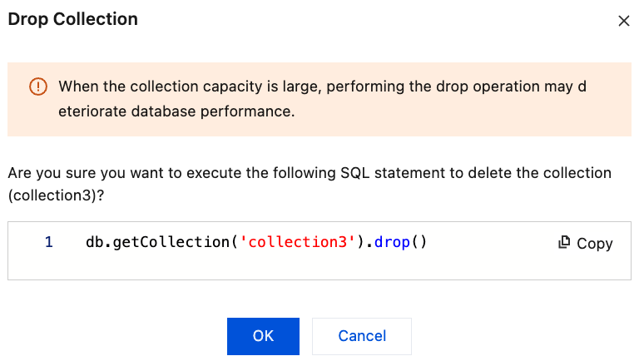Viewport: 644px width, 361px height.
Task: Click the db.getCollection text
Action: [157, 242]
